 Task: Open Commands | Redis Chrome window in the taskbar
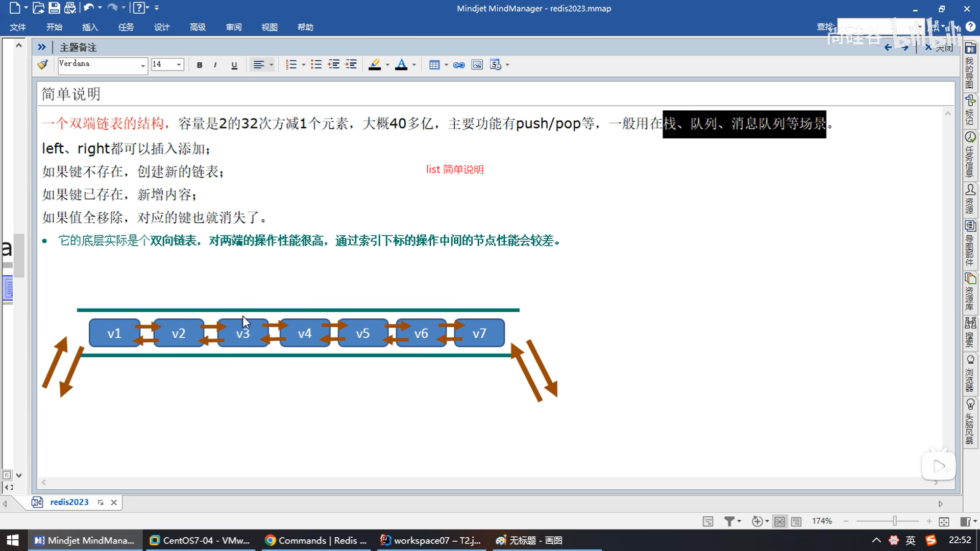point(316,540)
